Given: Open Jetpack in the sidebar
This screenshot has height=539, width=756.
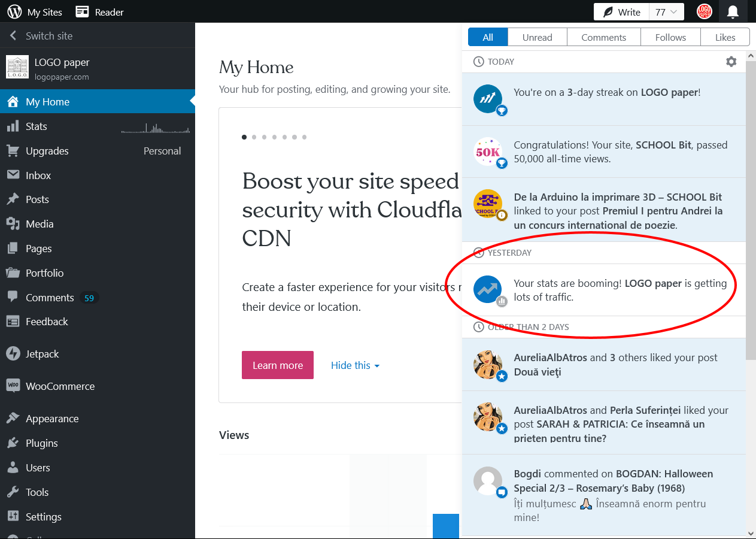Looking at the screenshot, I should [x=42, y=354].
